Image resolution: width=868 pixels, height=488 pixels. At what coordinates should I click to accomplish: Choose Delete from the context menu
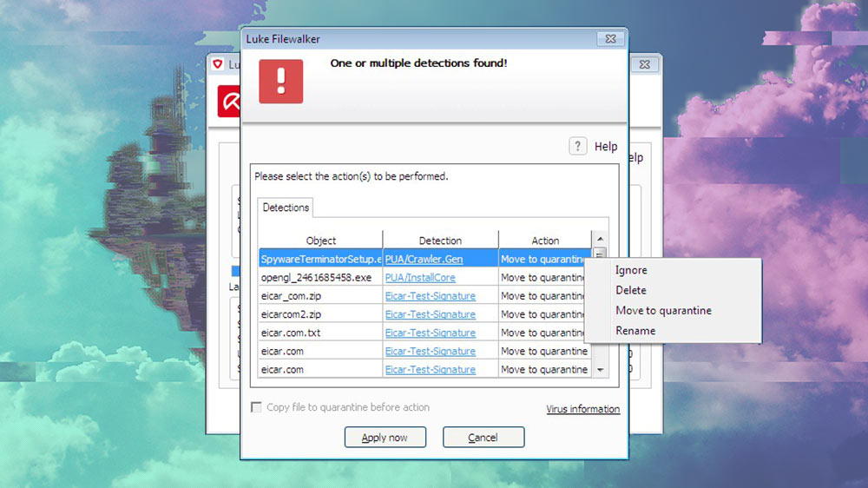630,290
